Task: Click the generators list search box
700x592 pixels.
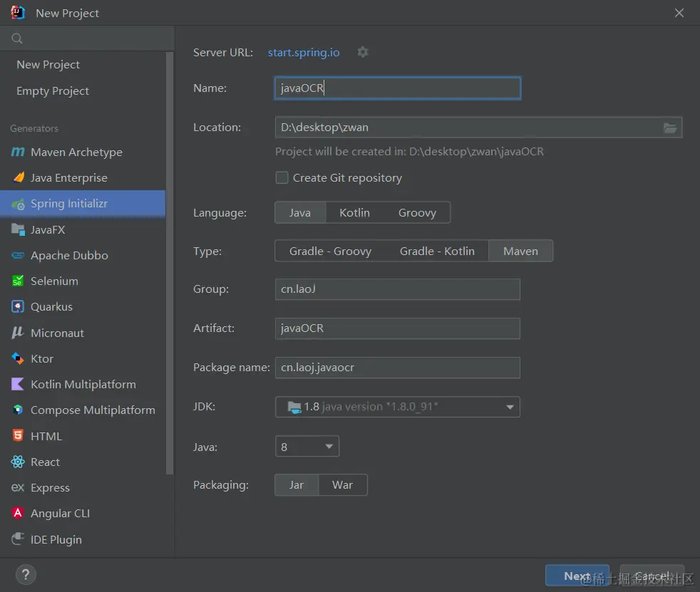Action: coord(87,38)
